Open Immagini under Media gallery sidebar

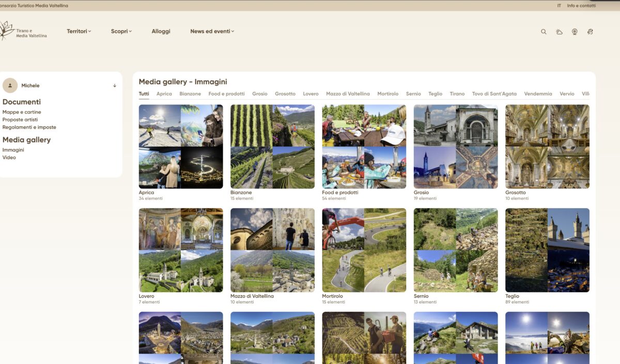coord(13,150)
